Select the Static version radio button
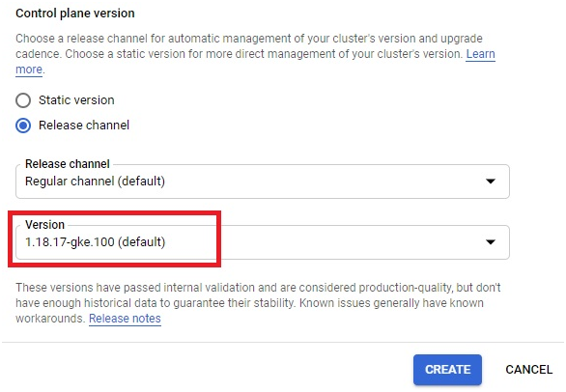The width and height of the screenshot is (566, 392). [x=23, y=100]
